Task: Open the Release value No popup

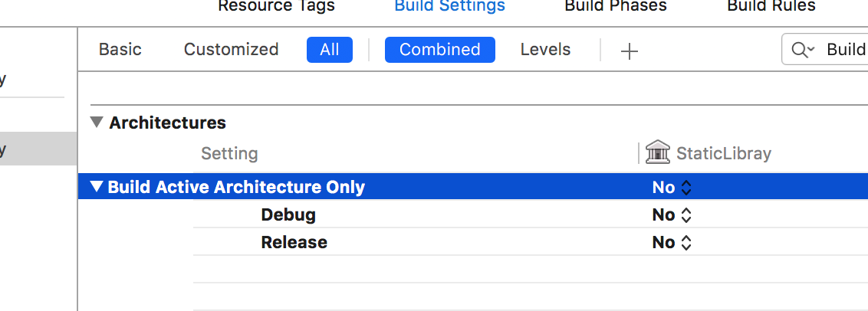Action: (x=672, y=242)
